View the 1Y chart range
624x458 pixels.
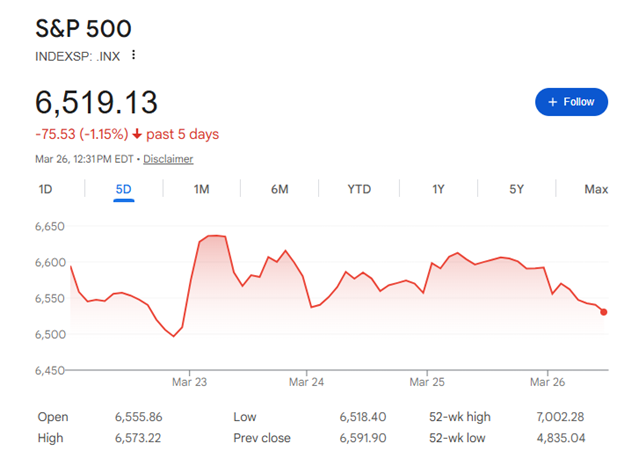pyautogui.click(x=438, y=189)
